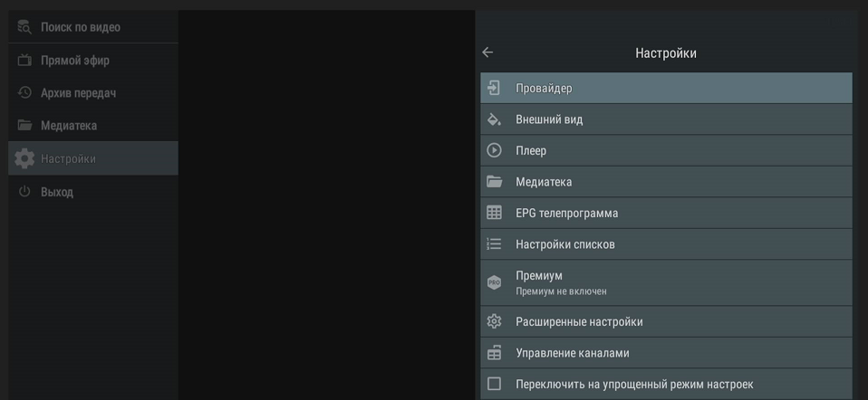The image size is (868, 400).
Task: Click the player play-circle icon
Action: pos(494,150)
